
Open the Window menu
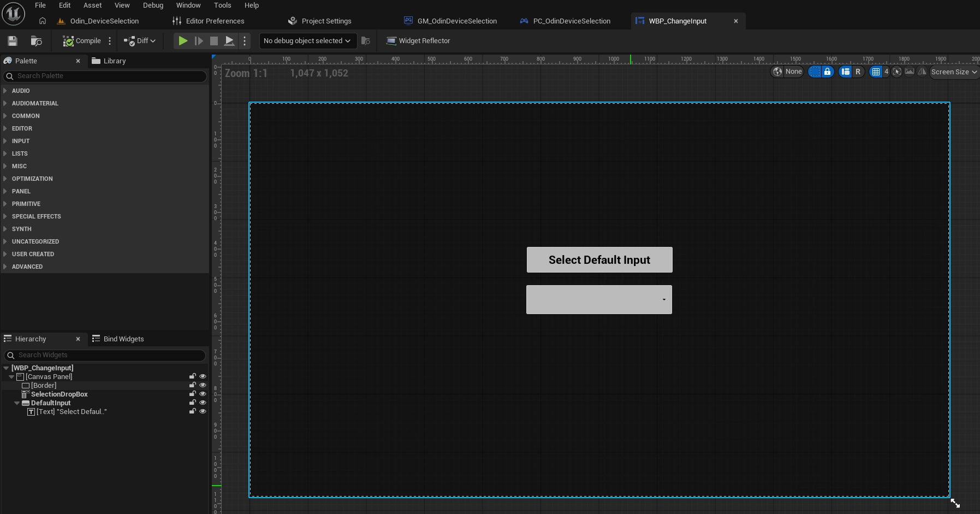(188, 5)
